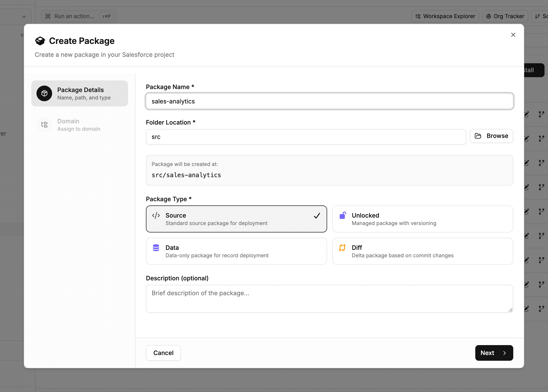Click the Create Package box icon
The height and width of the screenshot is (392, 548).
click(x=40, y=41)
